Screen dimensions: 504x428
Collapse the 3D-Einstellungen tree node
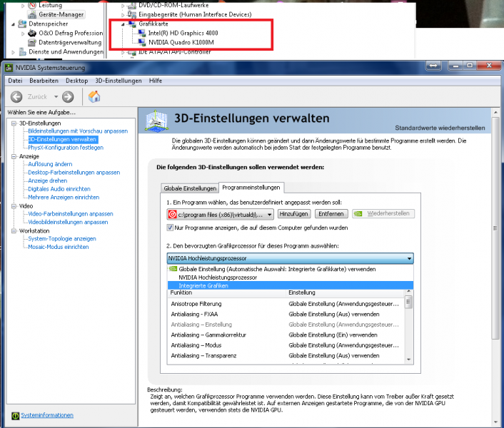click(x=14, y=123)
